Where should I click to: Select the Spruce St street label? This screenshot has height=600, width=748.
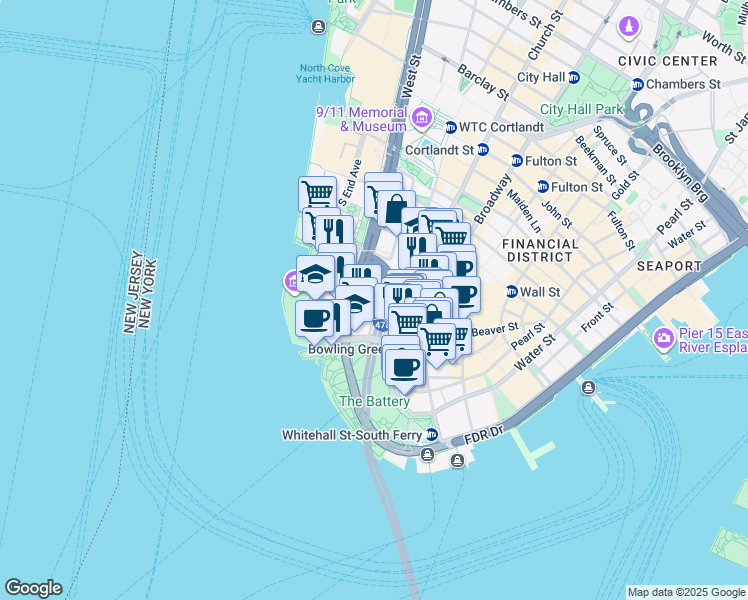610,145
